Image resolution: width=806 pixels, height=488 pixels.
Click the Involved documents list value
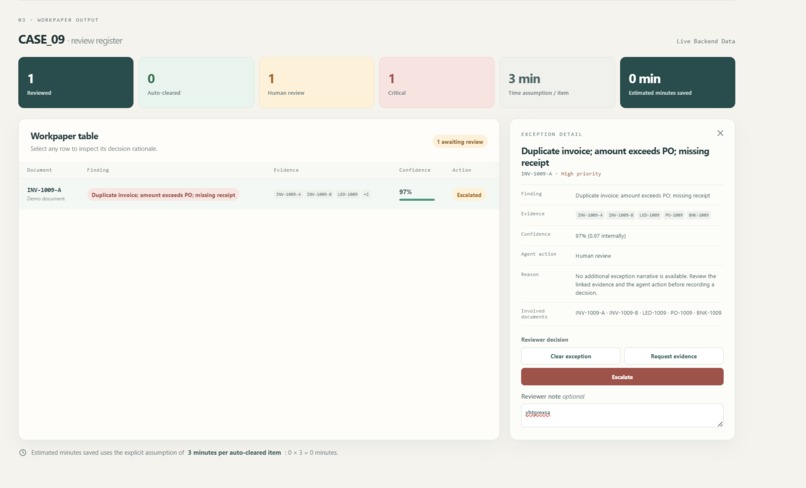648,313
